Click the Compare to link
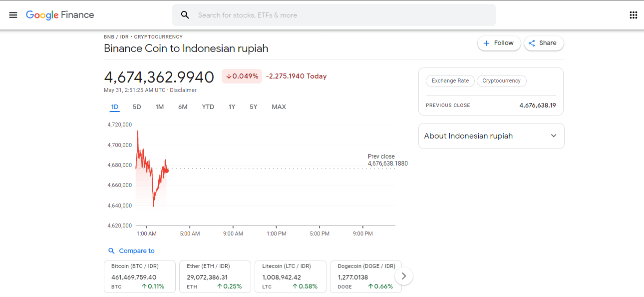The image size is (644, 297). [x=137, y=251]
